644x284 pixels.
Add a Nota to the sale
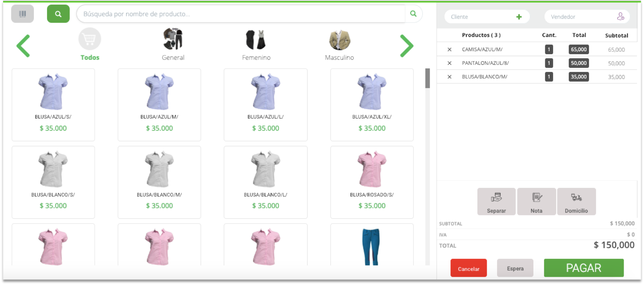click(536, 202)
